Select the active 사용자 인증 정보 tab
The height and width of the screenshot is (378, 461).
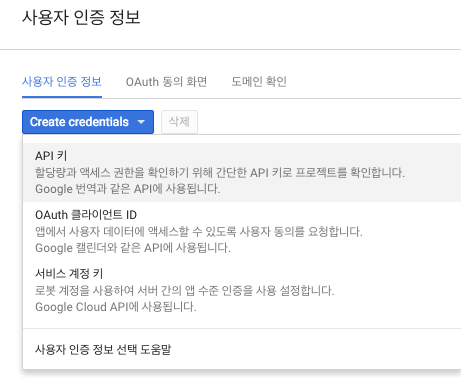point(62,82)
